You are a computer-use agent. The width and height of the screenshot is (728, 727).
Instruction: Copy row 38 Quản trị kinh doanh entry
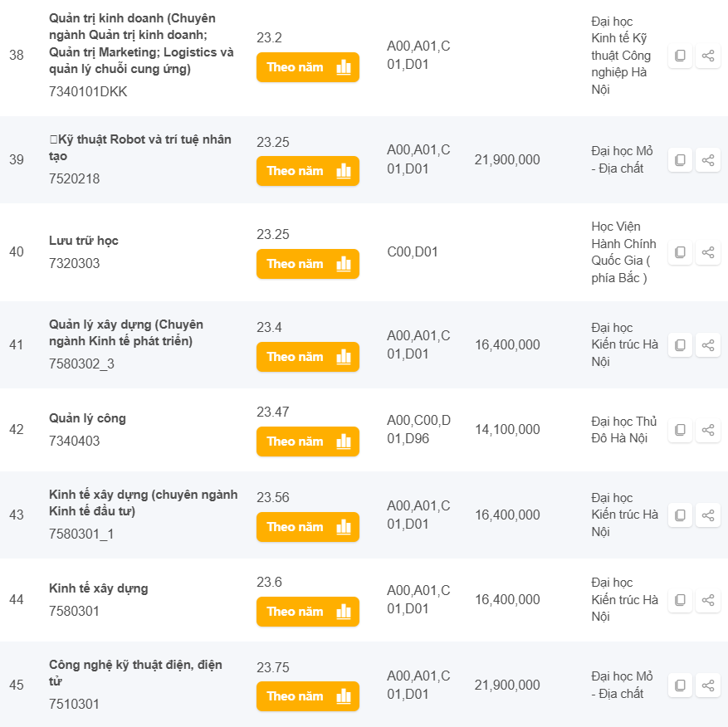[680, 56]
